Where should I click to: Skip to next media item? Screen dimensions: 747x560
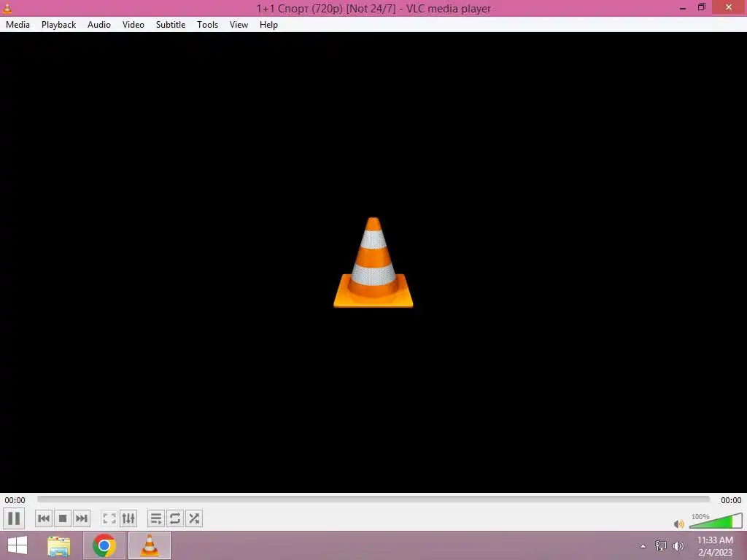point(82,518)
